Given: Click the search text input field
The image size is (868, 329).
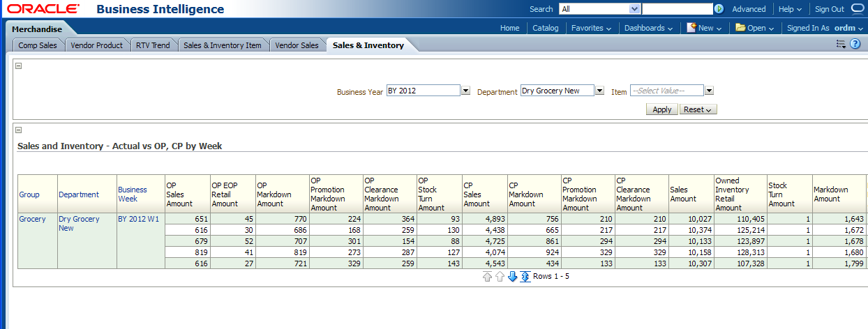Looking at the screenshot, I should click(676, 9).
